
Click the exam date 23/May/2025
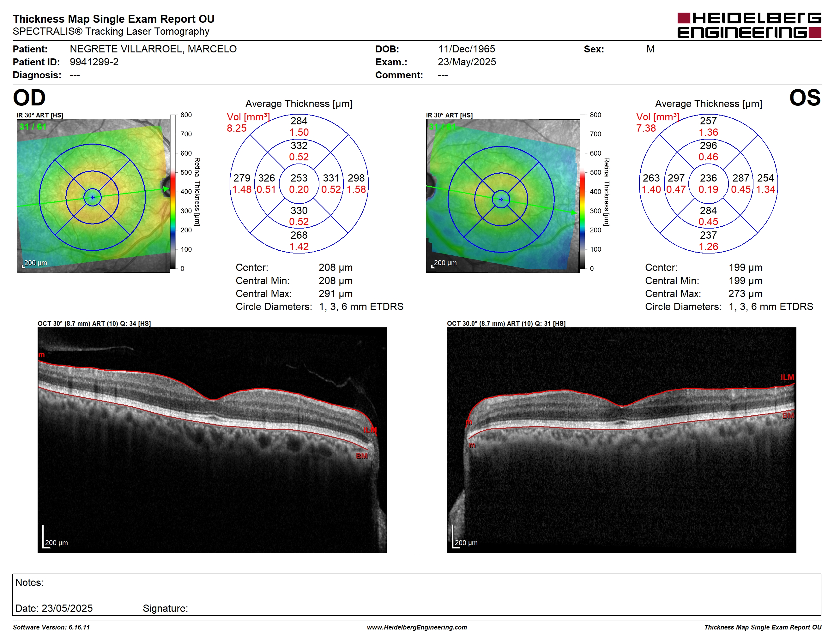pos(467,62)
